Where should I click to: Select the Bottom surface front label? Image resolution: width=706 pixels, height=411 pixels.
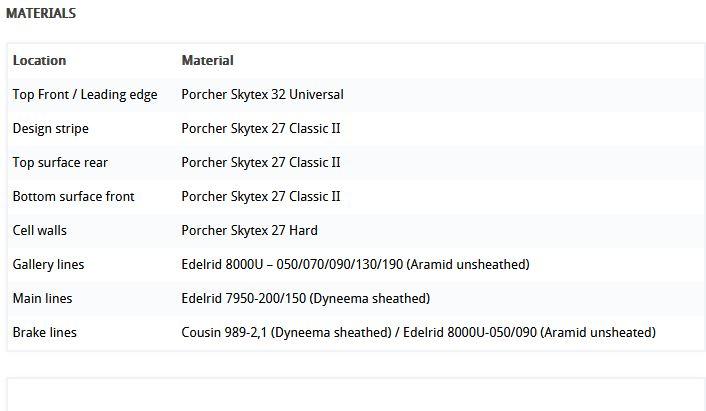coord(74,197)
